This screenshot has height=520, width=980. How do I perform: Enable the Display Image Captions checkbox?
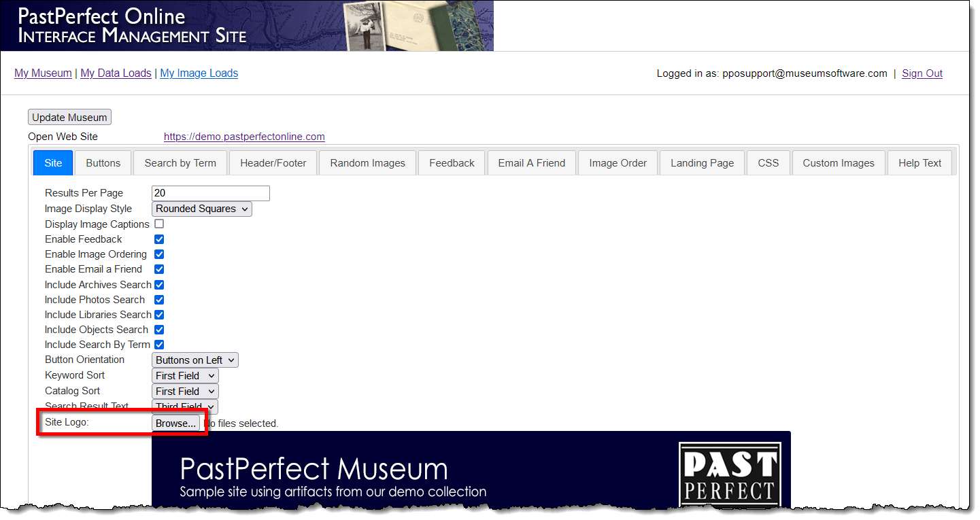159,224
